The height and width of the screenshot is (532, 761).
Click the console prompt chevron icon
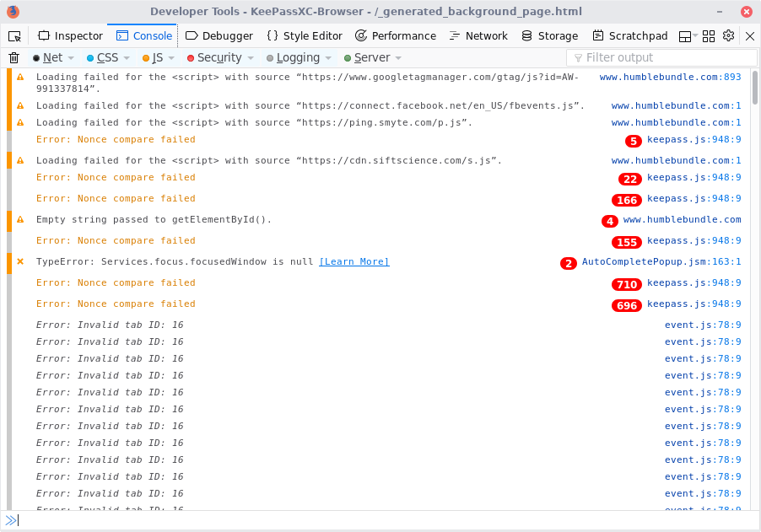click(10, 520)
